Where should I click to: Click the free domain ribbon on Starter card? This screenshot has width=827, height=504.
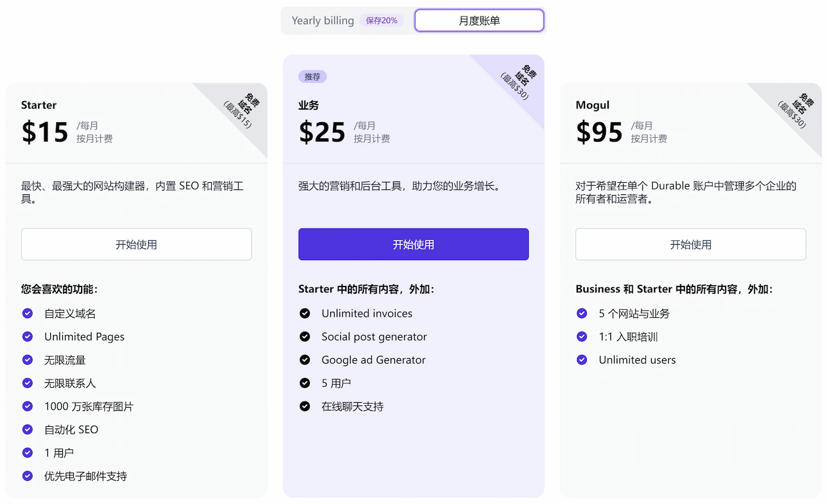pos(241,110)
